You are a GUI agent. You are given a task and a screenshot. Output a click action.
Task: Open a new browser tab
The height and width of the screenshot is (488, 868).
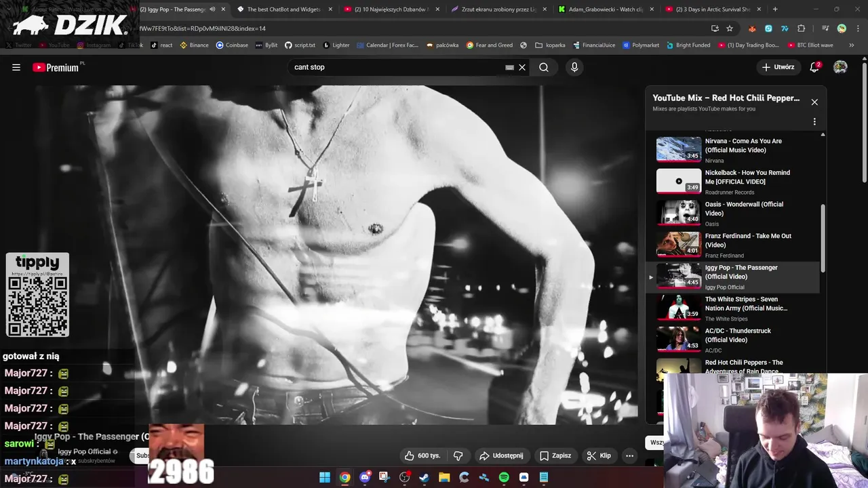coord(775,9)
